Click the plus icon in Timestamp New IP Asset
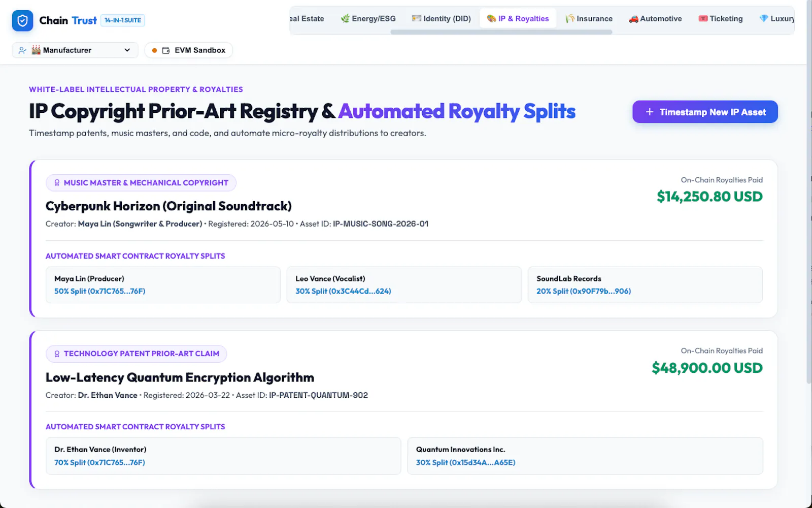This screenshot has width=812, height=508. (x=650, y=112)
